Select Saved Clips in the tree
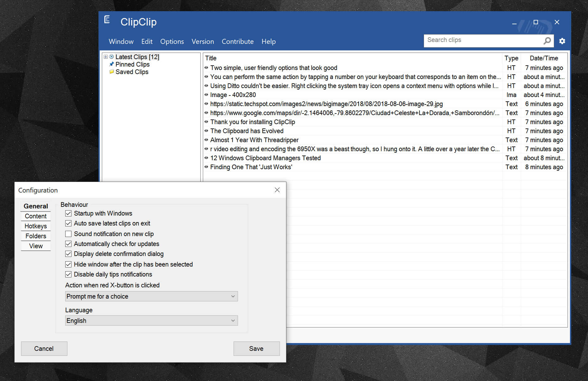Viewport: 588px width, 381px height. pyautogui.click(x=132, y=72)
